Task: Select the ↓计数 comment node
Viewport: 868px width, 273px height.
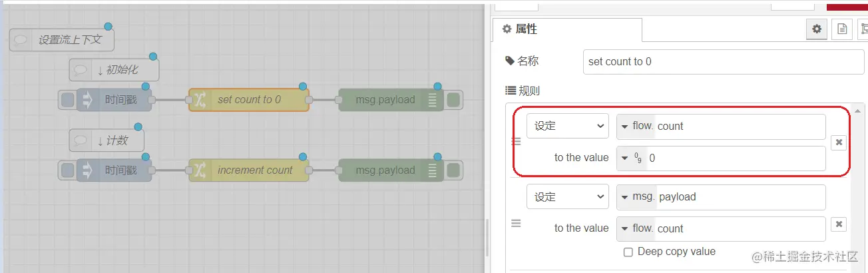Action: pyautogui.click(x=107, y=140)
